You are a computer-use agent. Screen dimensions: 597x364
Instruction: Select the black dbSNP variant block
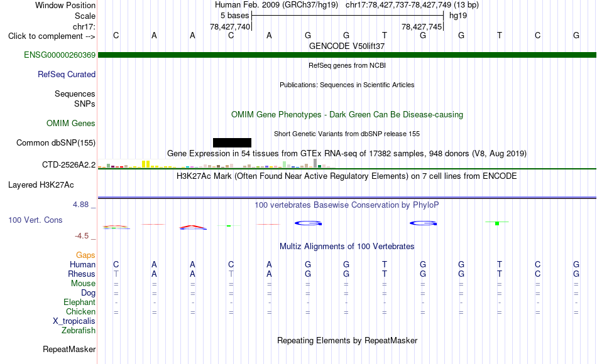pos(232,142)
